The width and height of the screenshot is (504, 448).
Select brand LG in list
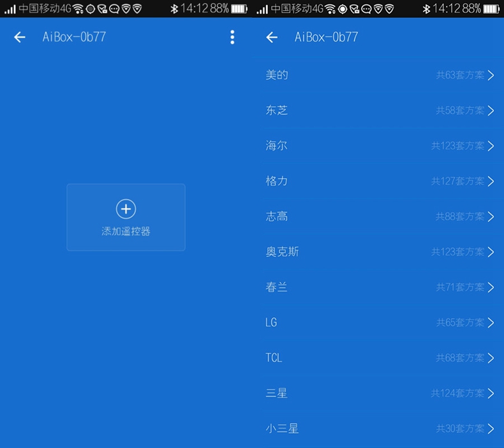pos(378,322)
